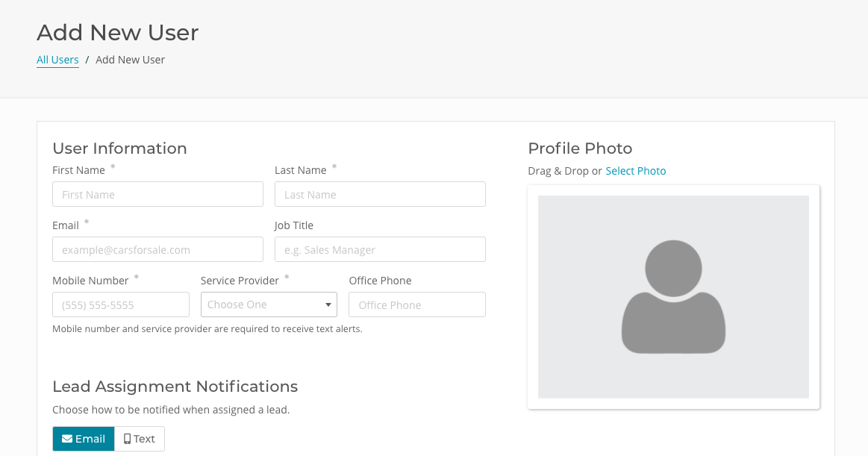Click Add New User breadcrumb item
868x456 pixels.
(130, 60)
